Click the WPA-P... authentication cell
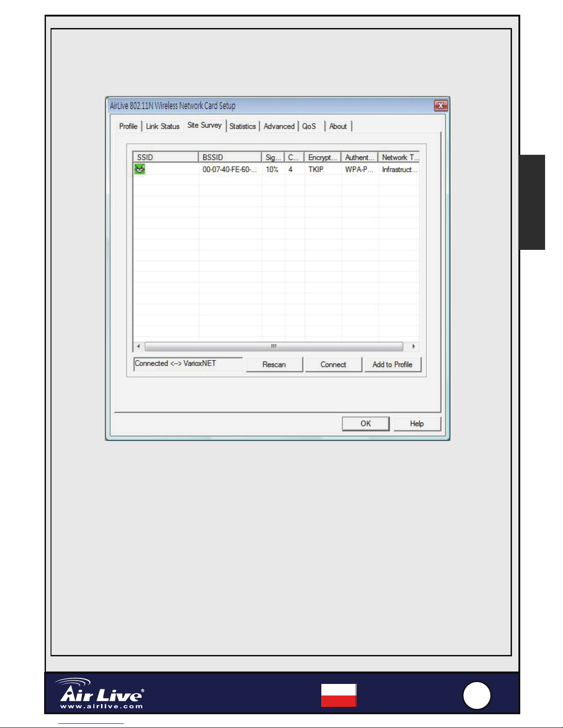Image resolution: width=563 pixels, height=728 pixels. coord(359,169)
